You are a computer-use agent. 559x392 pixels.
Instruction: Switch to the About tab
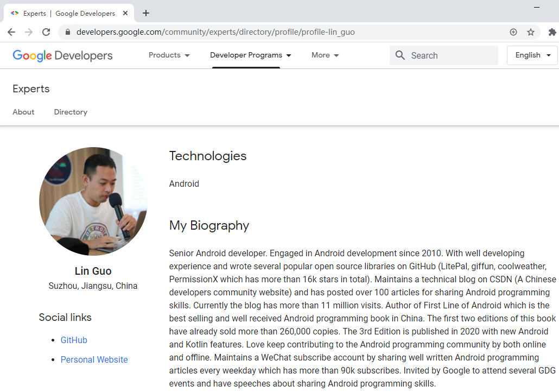23,112
